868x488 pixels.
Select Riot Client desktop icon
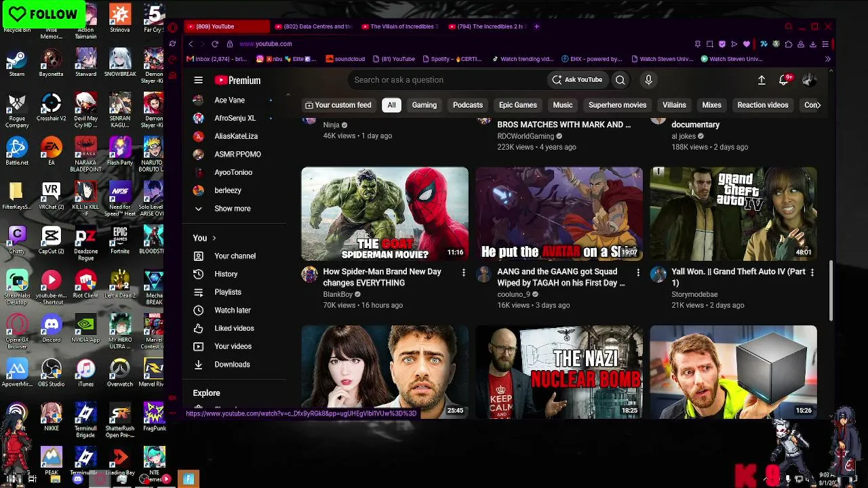pyautogui.click(x=85, y=285)
